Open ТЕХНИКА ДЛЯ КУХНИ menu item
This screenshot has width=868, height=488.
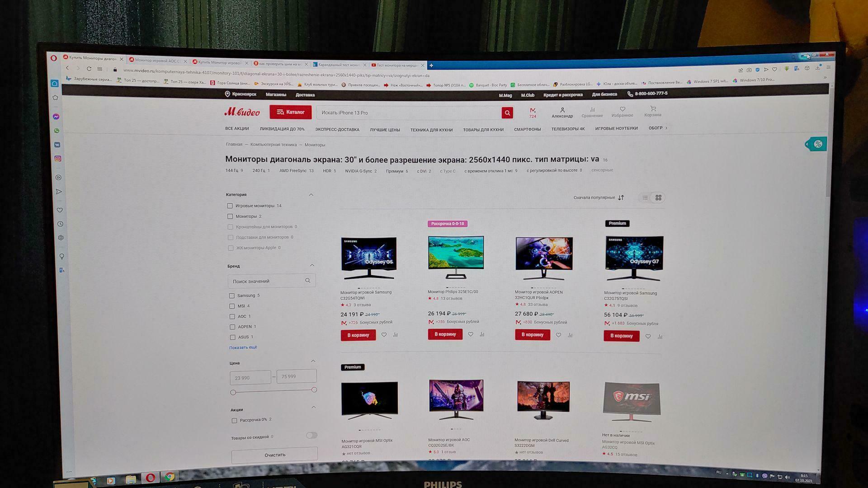click(431, 130)
